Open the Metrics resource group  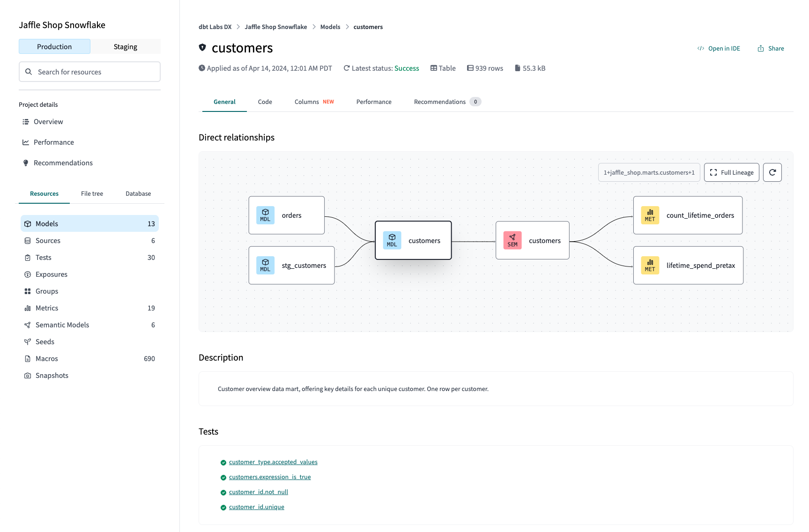click(47, 308)
